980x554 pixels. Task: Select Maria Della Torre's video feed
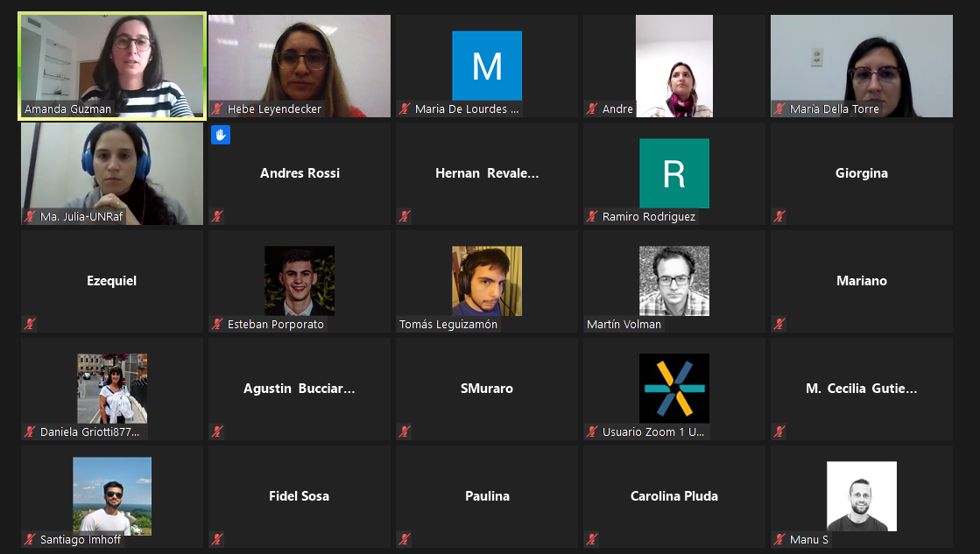coord(862,66)
